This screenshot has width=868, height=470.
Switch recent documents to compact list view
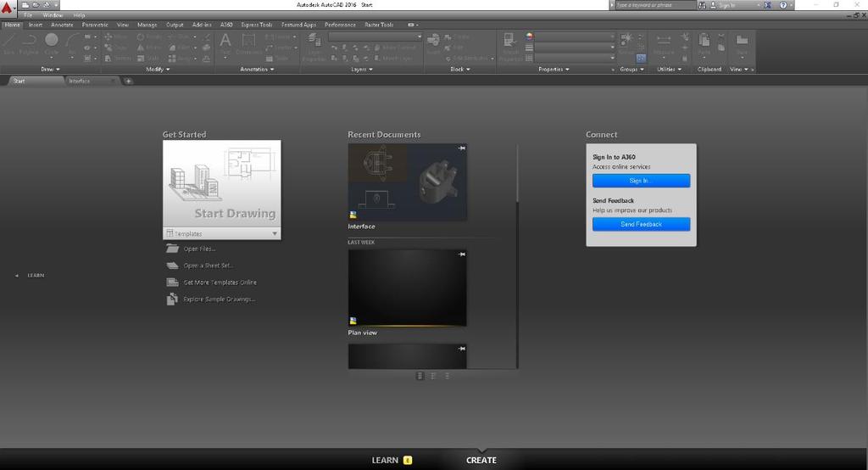448,376
